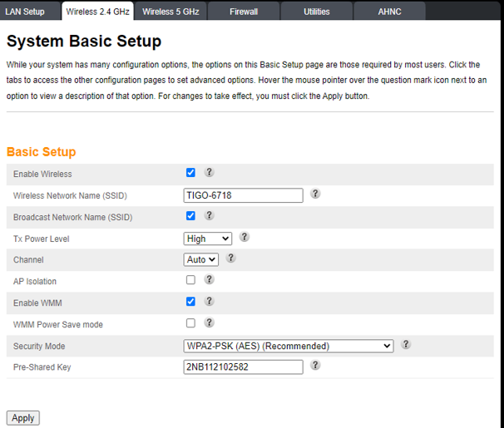Click help icon next to Pre-Shared Key
The image size is (504, 428).
315,365
